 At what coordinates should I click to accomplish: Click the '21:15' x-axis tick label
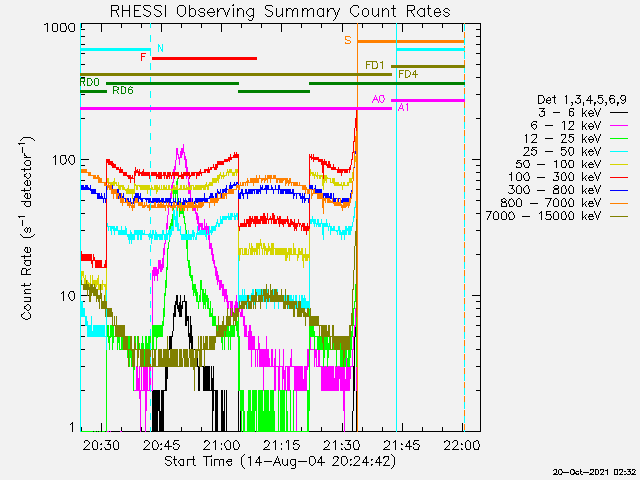click(x=282, y=445)
